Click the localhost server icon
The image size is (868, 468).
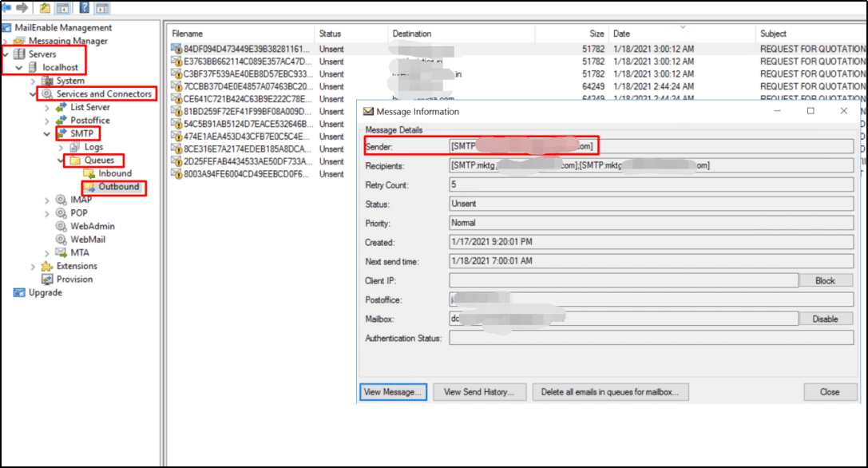33,68
